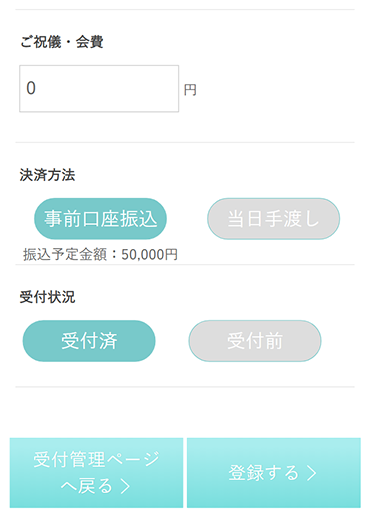
Task: Select 事前口座振込 payment method
Action: click(x=100, y=219)
